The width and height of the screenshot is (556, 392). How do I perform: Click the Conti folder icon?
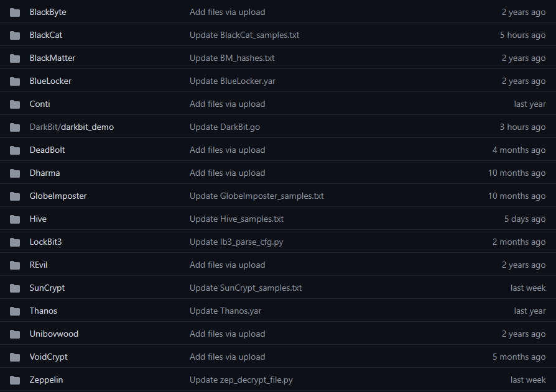pos(16,104)
